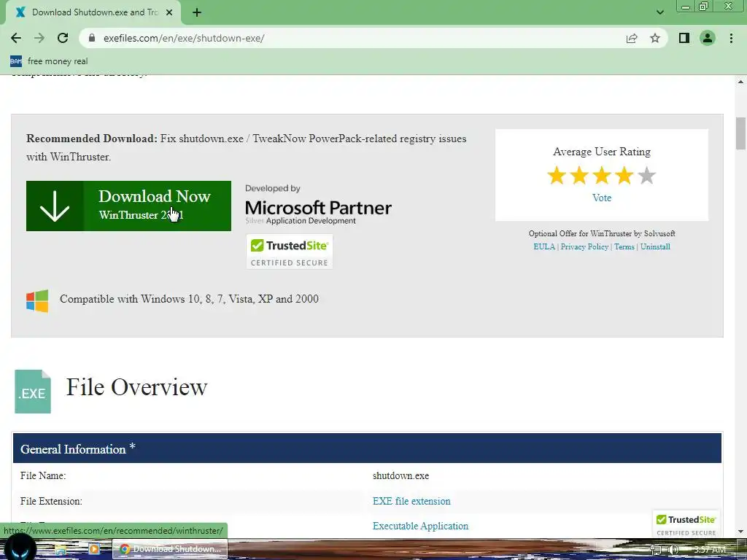
Task: Open the file explorer taskbar icon
Action: pos(61,550)
